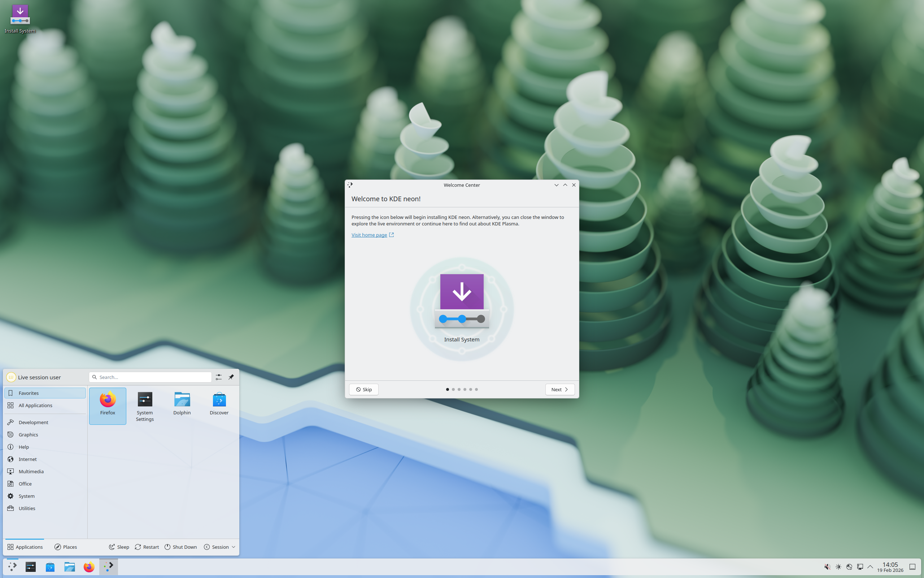
Task: Follow the Visit home page link
Action: [372, 235]
